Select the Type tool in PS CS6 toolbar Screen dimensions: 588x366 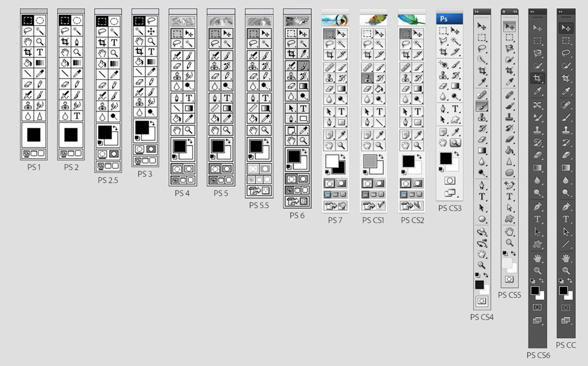coord(538,219)
